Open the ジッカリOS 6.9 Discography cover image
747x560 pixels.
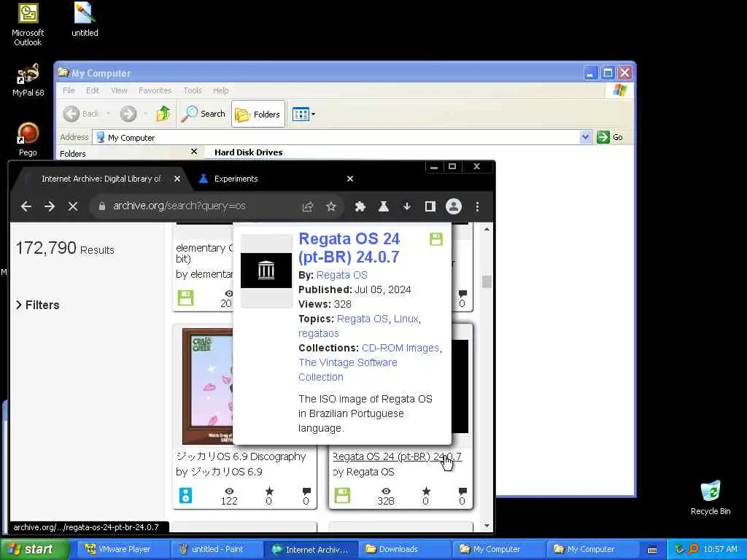tap(208, 386)
